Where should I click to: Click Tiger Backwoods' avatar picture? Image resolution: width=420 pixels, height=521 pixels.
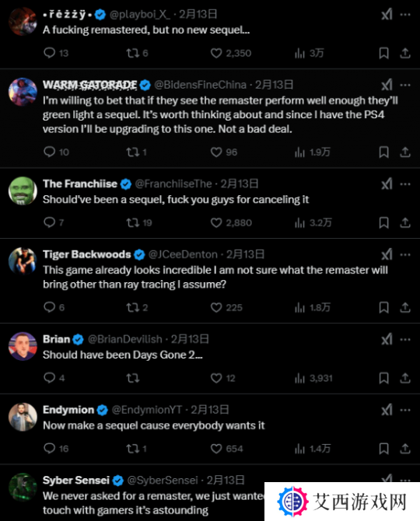pos(23,261)
